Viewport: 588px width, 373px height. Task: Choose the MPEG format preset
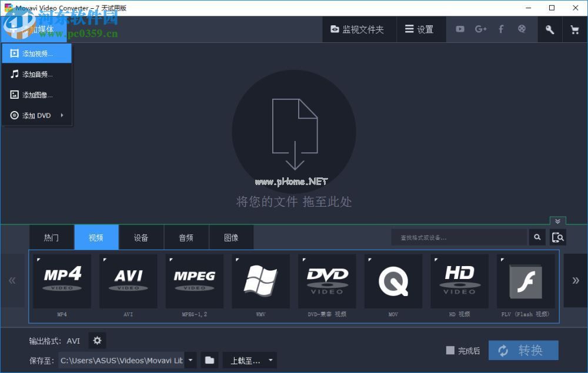(x=195, y=281)
